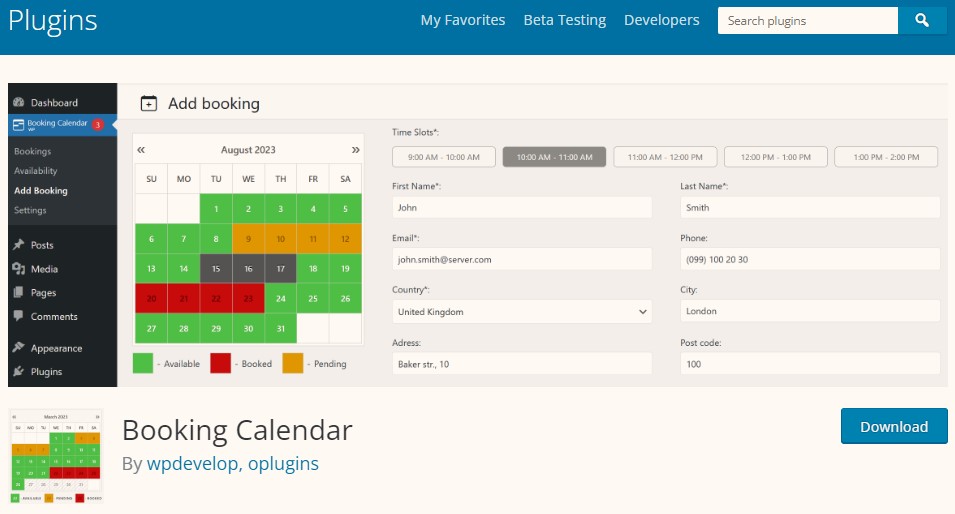Select August 7 on the calendar

[183, 239]
